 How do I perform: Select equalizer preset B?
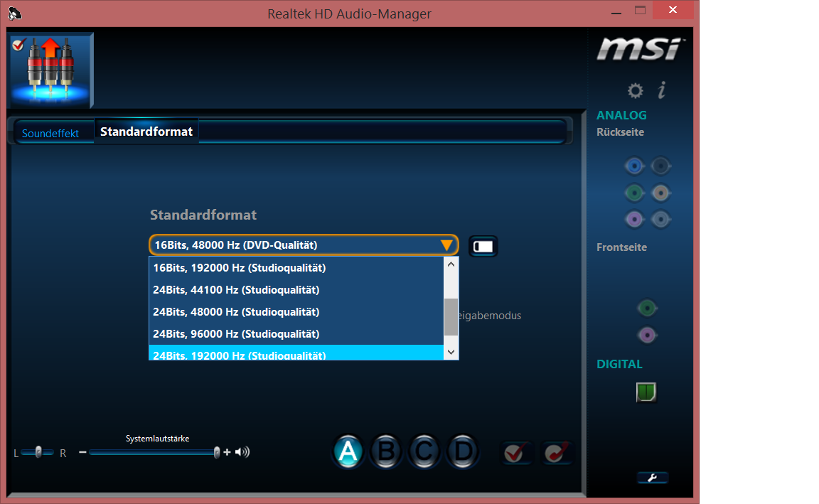pos(386,451)
